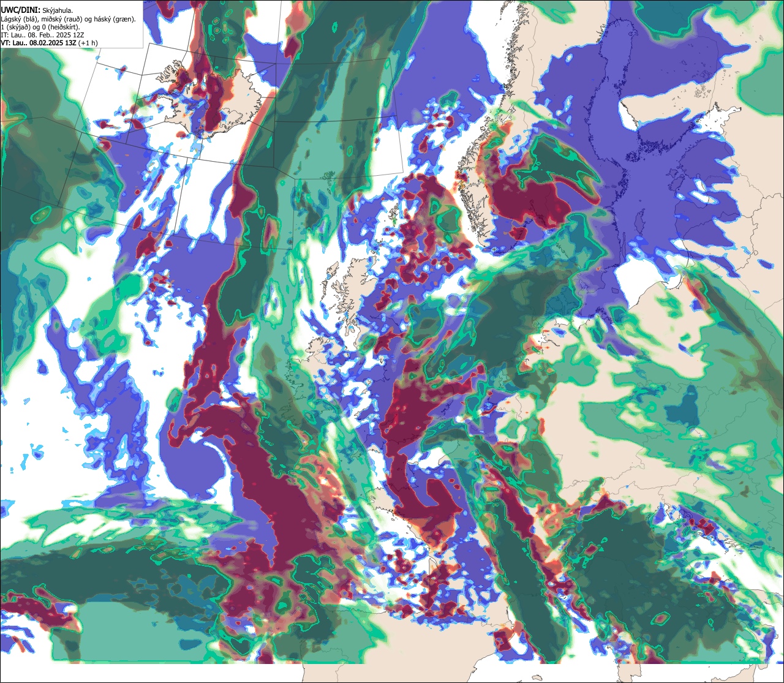This screenshot has height=683, width=784.
Task: Click the '1 (skýjað) og 0 (heiðskírt).' line
Action: pyautogui.click(x=40, y=27)
